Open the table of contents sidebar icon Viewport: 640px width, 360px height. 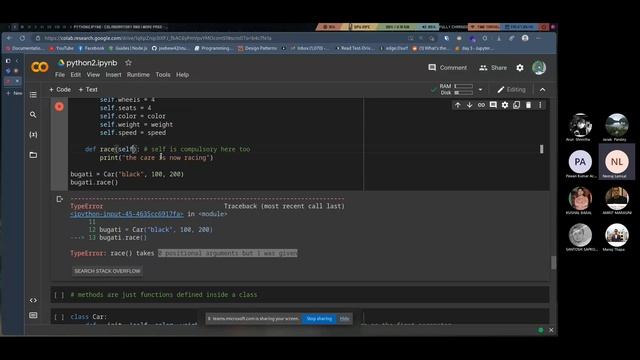pos(33,95)
